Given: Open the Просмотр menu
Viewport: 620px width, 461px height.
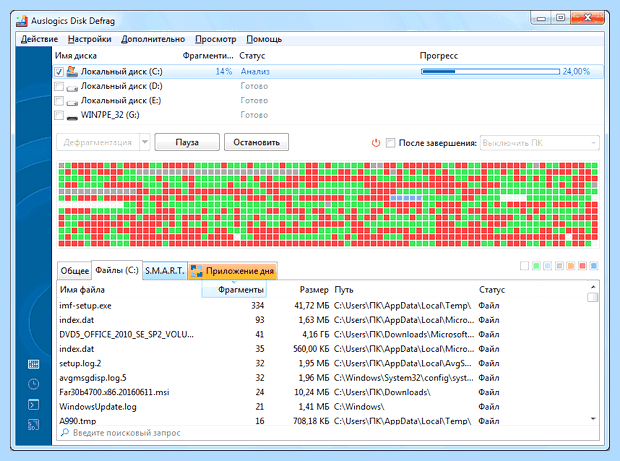Looking at the screenshot, I should [215, 39].
